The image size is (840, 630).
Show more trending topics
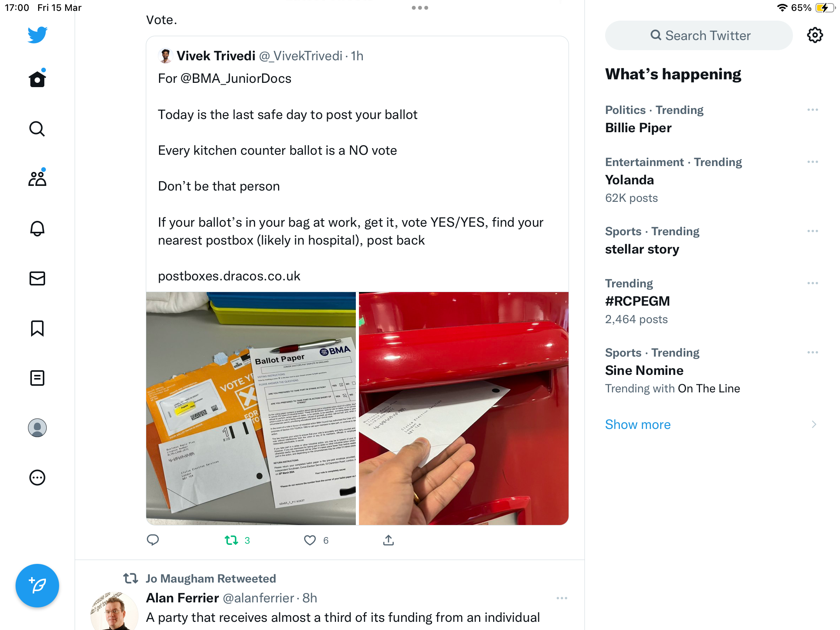point(638,424)
